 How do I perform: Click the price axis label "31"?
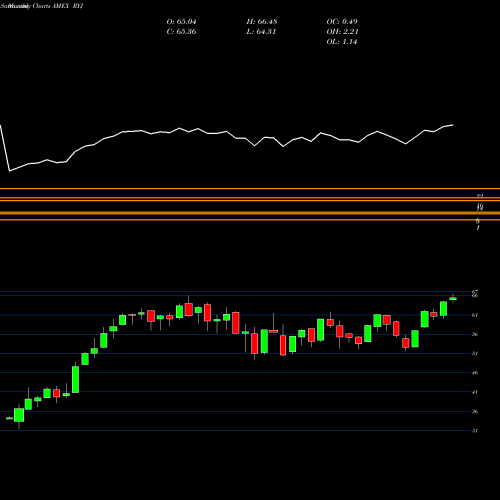[x=475, y=431]
